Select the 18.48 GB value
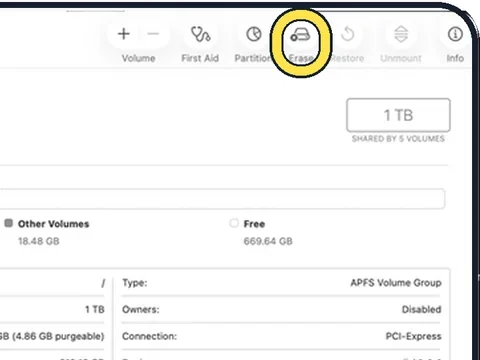This screenshot has height=360, width=480. coord(39,241)
